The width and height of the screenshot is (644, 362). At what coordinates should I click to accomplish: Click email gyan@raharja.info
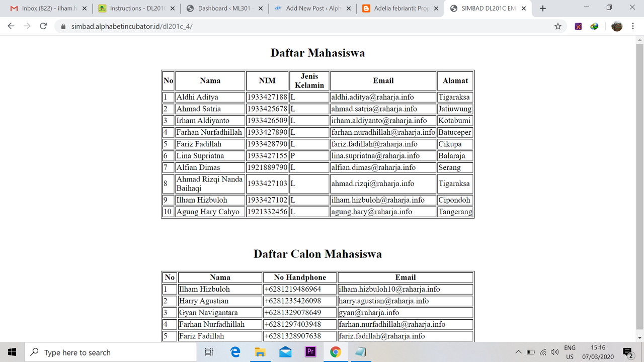click(406, 313)
